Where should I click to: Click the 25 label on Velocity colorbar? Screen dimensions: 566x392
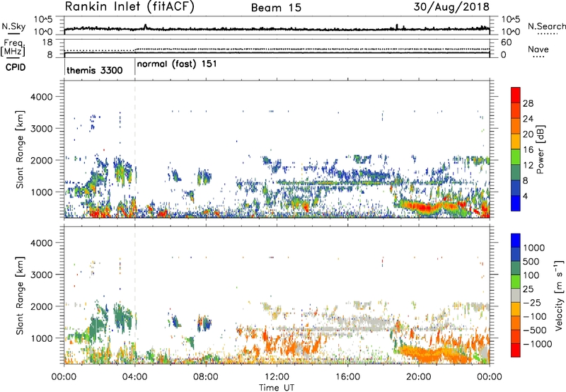pos(528,289)
